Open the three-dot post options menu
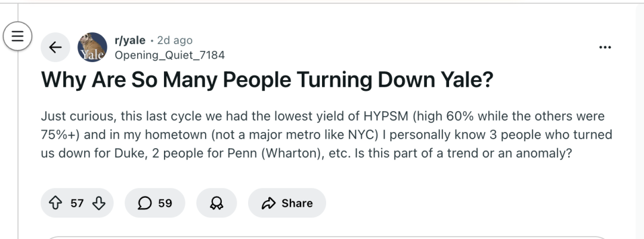This screenshot has width=644, height=239. (x=605, y=47)
